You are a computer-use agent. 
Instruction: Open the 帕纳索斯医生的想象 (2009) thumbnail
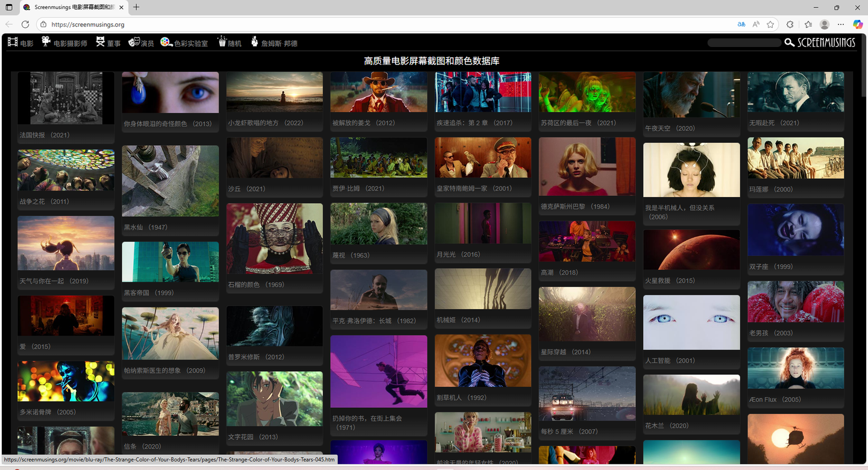(x=171, y=333)
